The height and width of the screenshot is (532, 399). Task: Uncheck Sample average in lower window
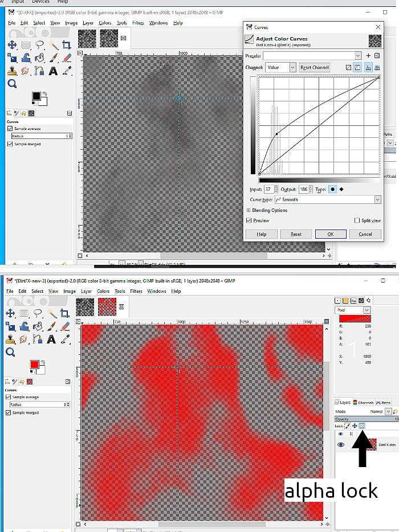[x=9, y=397]
